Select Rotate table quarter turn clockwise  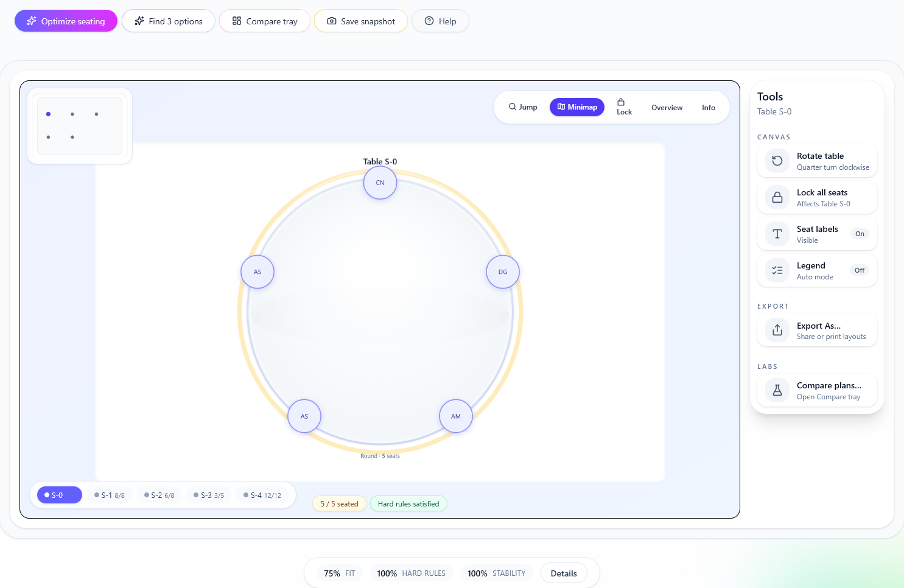tap(817, 161)
